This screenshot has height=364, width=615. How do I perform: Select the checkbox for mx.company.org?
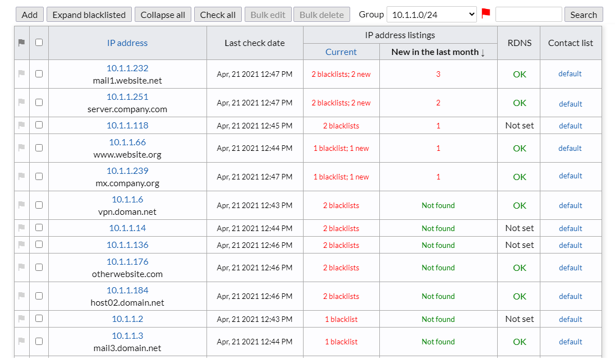pos(38,176)
